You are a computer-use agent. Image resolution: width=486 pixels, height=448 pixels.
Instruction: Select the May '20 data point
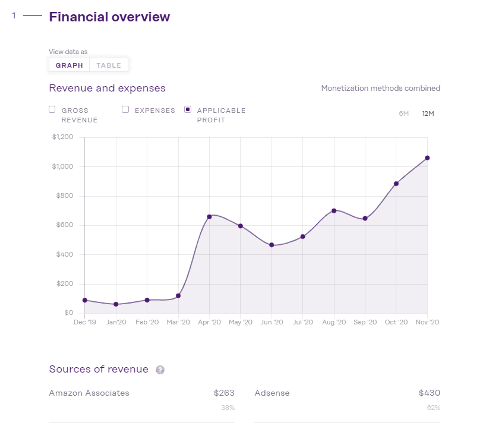point(241,226)
